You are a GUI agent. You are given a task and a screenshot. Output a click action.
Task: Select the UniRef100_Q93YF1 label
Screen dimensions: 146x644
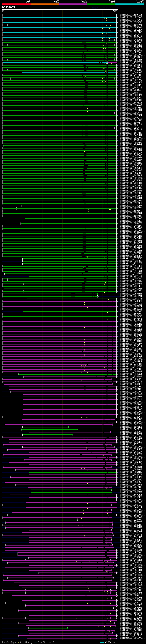[131, 65]
